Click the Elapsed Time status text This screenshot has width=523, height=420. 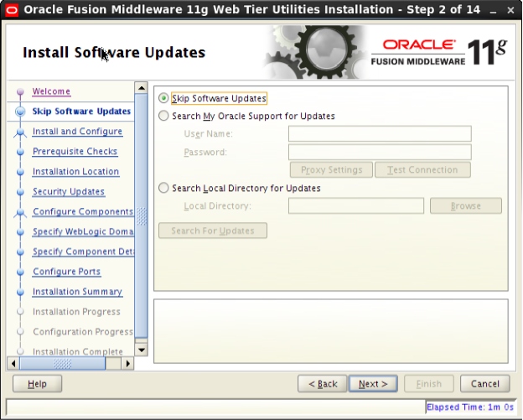coord(470,407)
